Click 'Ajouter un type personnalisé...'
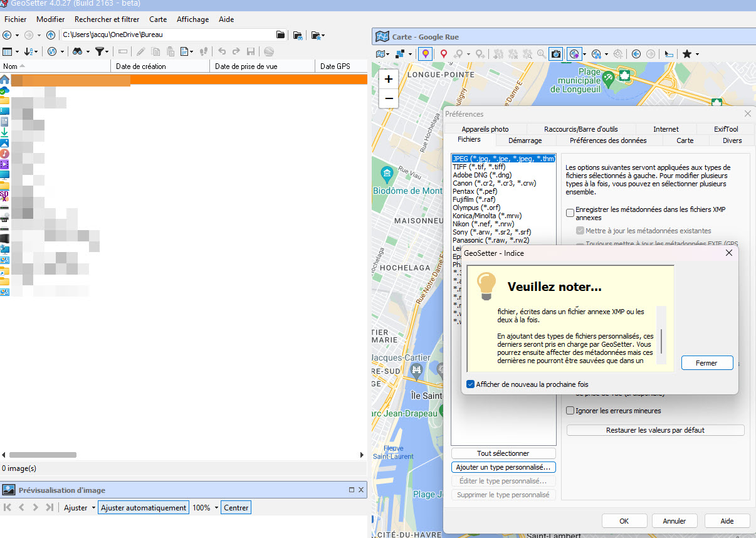 tap(503, 467)
